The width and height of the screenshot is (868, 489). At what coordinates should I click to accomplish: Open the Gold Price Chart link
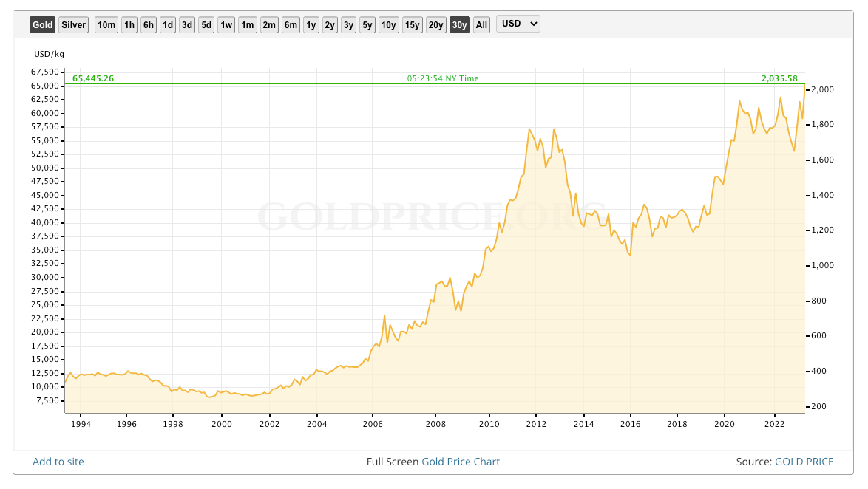[x=461, y=462]
